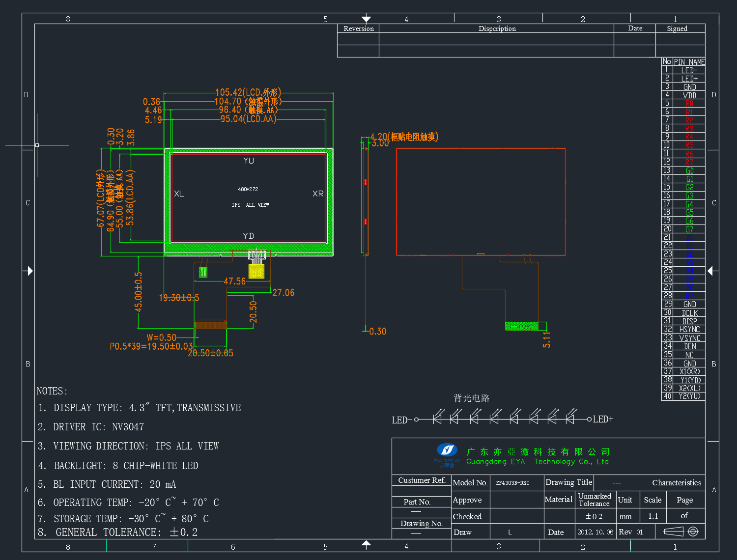Viewport: 737px width, 560px height.
Task: Click 'VDD' in the pin name table
Action: click(x=689, y=95)
